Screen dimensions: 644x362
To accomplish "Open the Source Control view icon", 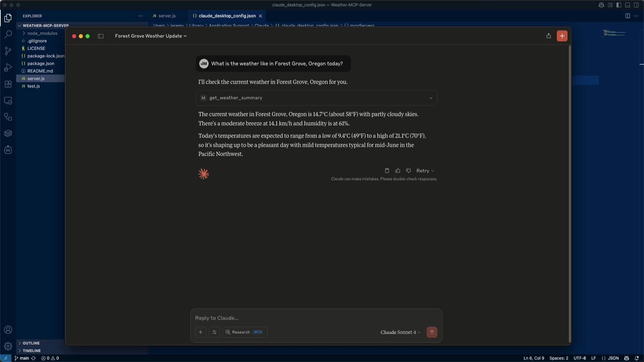I will [8, 51].
